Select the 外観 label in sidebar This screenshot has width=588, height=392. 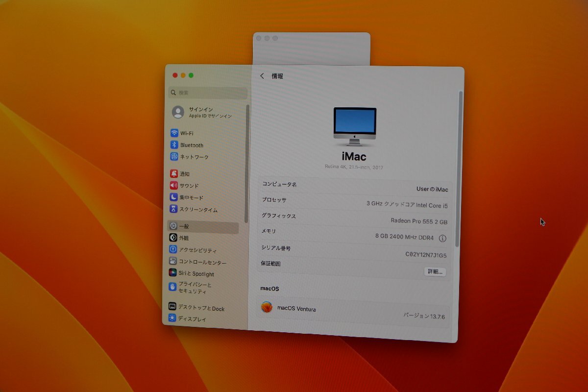point(184,238)
